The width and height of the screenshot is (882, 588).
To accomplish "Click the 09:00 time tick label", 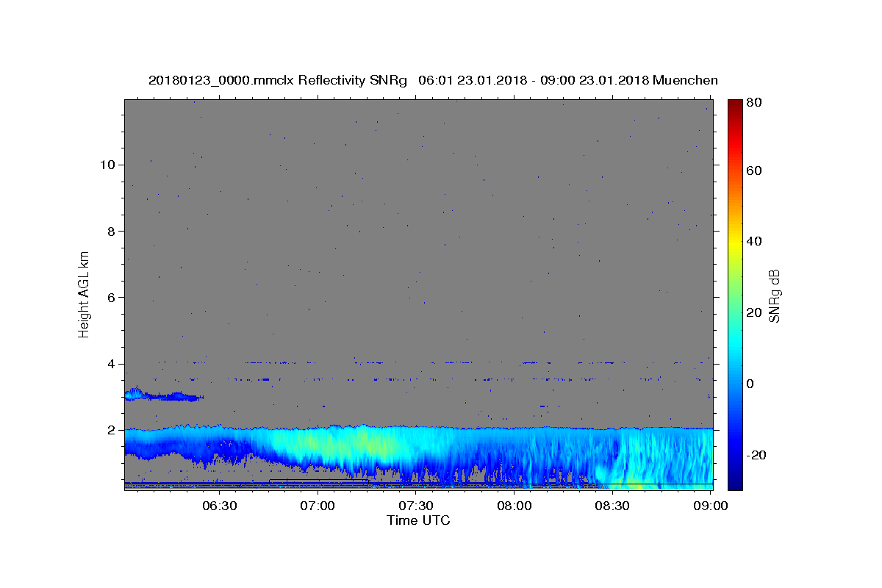I will [x=711, y=506].
